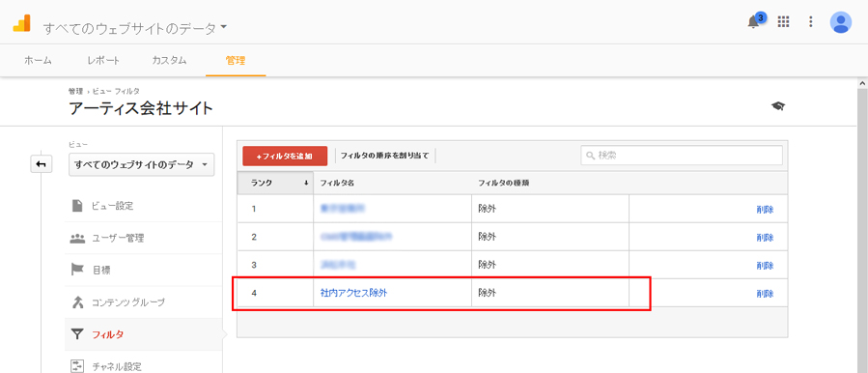Focus the 検索 search field
Viewport: 868px width, 373px height.
[682, 156]
